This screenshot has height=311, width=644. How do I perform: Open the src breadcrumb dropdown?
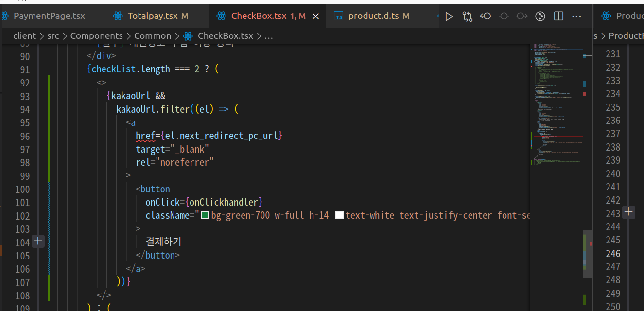53,35
